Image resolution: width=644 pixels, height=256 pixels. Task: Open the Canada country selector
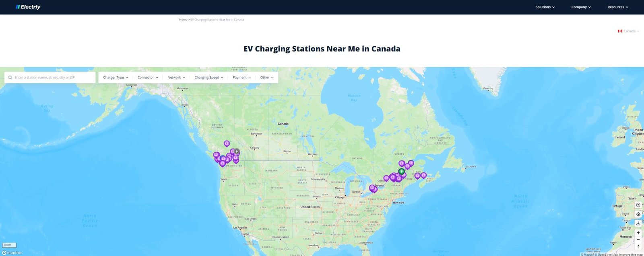click(629, 31)
